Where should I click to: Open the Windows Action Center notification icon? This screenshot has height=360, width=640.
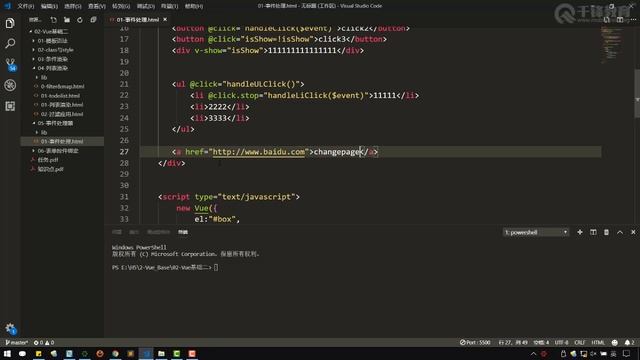point(627,353)
